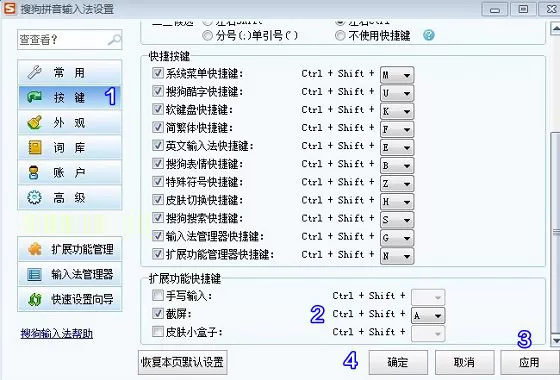Toggle 搜狗搜索快捷键 checkbox
560x380 pixels.
[158, 218]
